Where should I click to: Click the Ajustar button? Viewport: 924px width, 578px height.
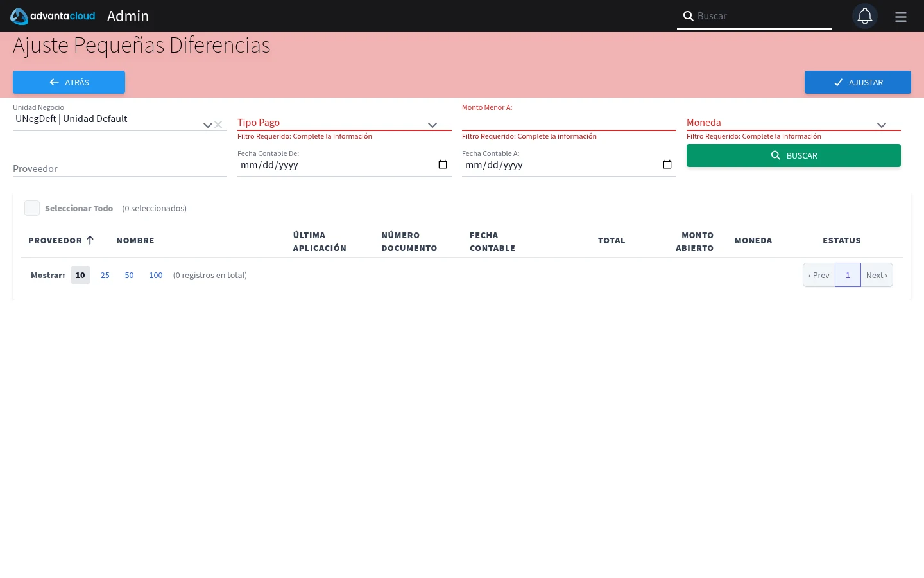point(858,82)
